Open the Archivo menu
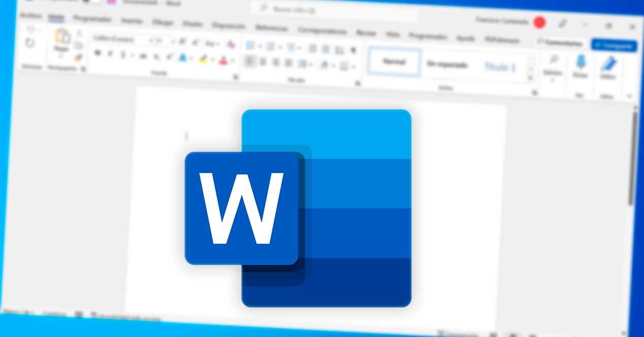 [30, 16]
